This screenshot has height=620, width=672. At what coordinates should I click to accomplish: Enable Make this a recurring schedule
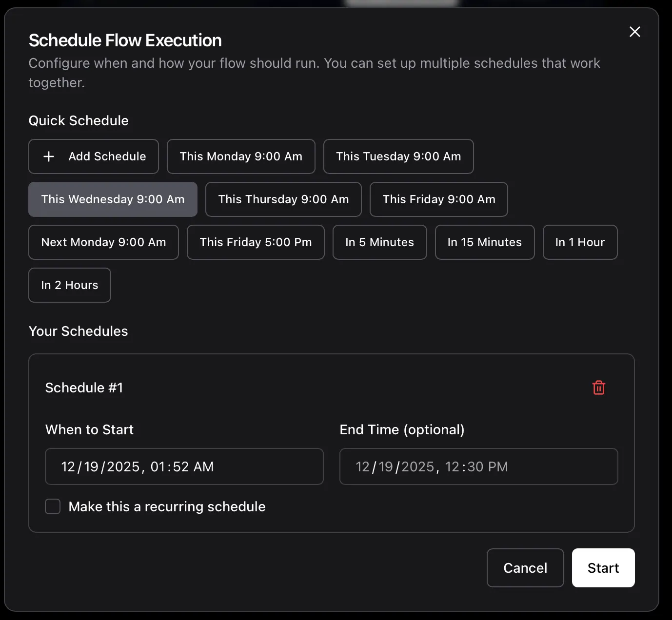(x=53, y=506)
